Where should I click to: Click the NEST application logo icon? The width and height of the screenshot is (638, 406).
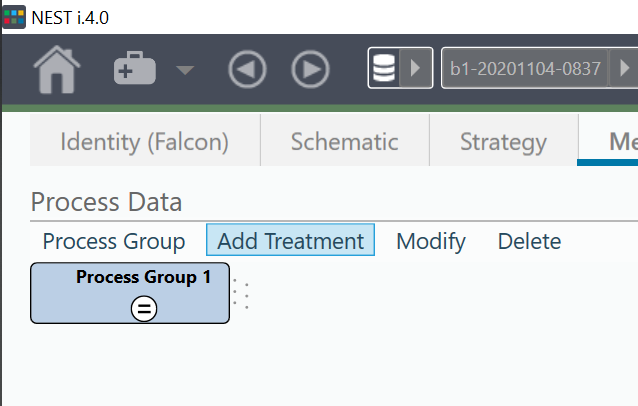13,16
